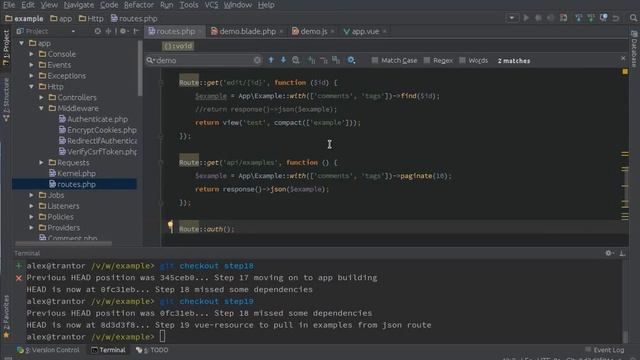Image resolution: width=640 pixels, height=360 pixels.
Task: Open the VCS menu
Action: (211, 5)
